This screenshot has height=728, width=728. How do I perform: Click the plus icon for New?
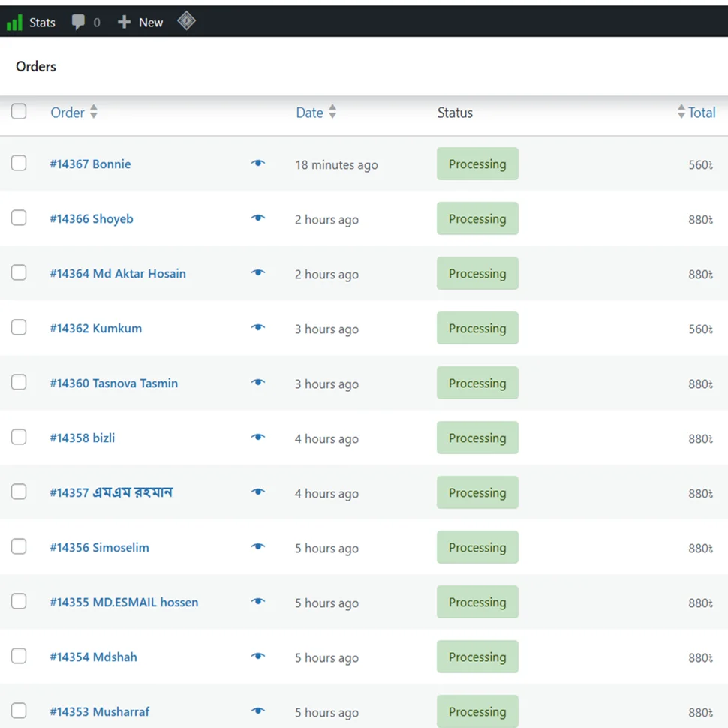tap(124, 21)
